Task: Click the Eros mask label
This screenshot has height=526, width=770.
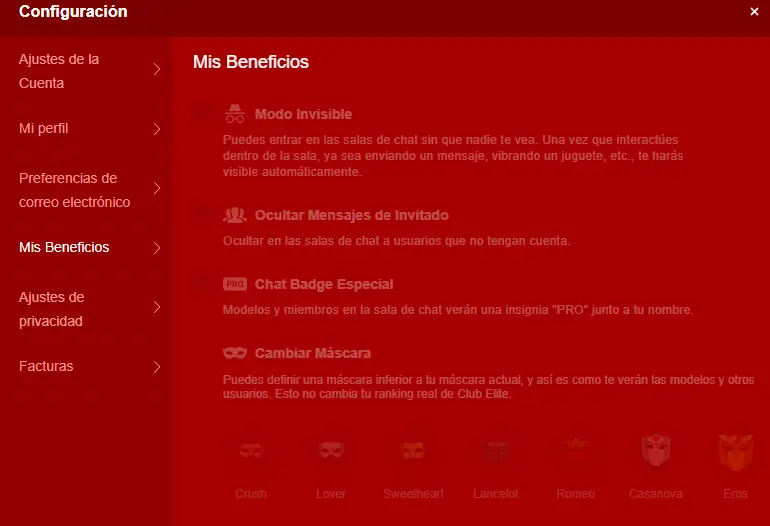Action: [735, 494]
